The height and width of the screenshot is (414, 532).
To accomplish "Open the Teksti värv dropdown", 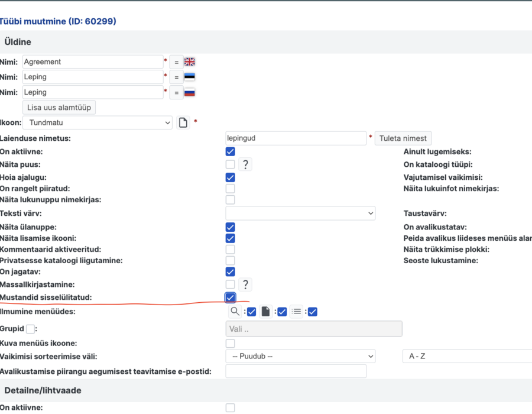I will click(x=300, y=213).
